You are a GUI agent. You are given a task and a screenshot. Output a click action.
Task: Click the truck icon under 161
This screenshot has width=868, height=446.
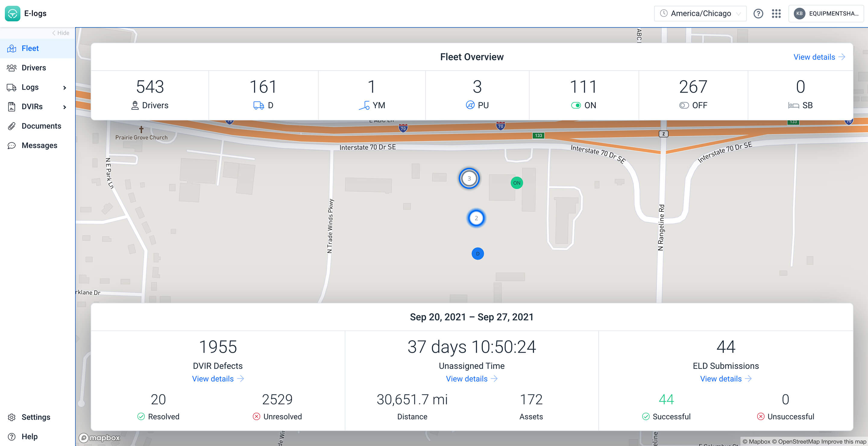[259, 106]
